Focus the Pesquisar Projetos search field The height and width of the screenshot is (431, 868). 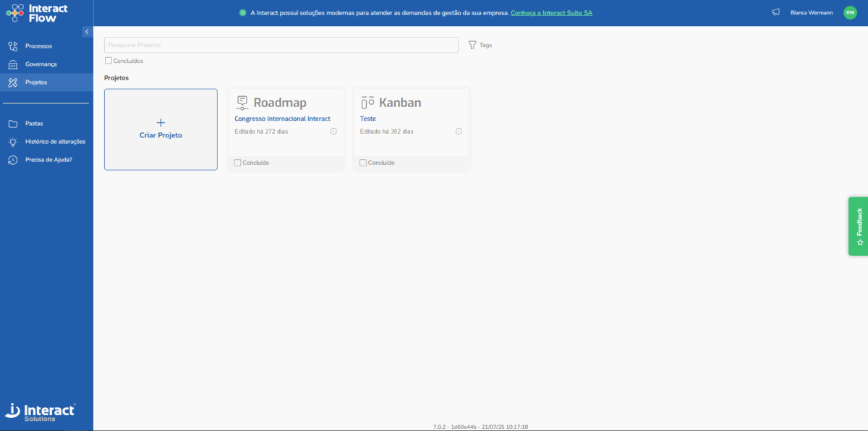click(281, 45)
